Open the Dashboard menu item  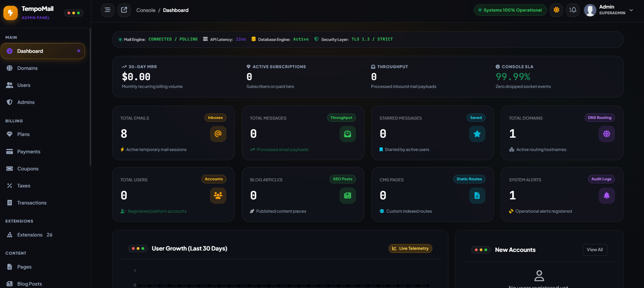tap(43, 51)
